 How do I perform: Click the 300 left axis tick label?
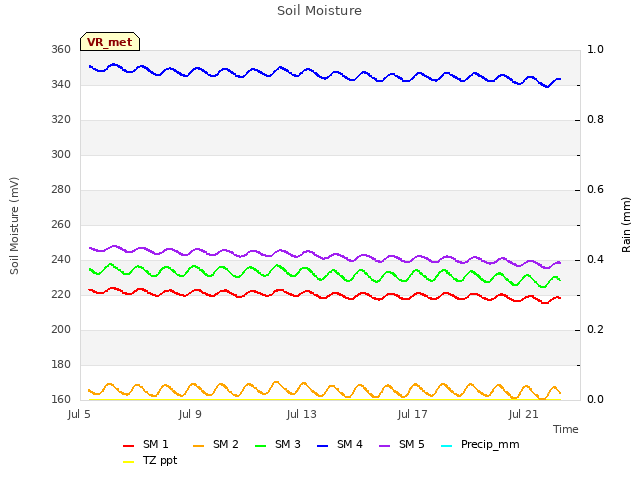(x=61, y=155)
